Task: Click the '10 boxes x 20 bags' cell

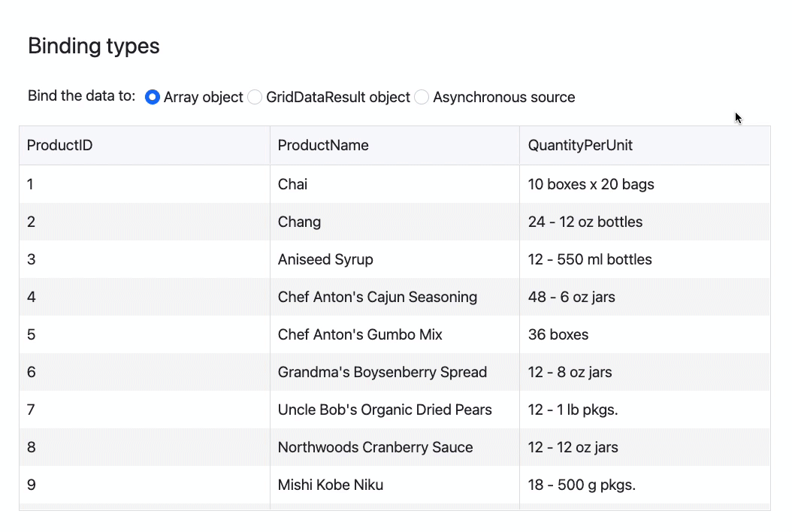Action: 591,184
